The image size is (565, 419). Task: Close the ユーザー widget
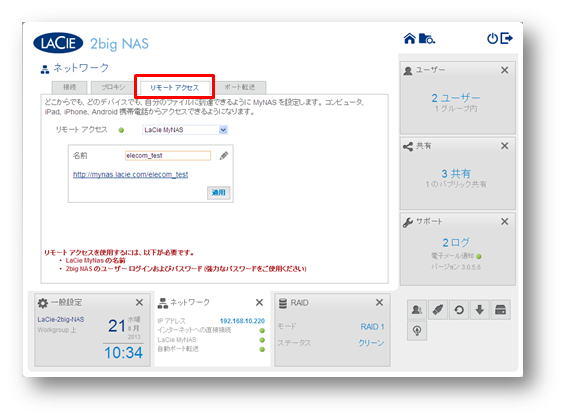[x=505, y=70]
